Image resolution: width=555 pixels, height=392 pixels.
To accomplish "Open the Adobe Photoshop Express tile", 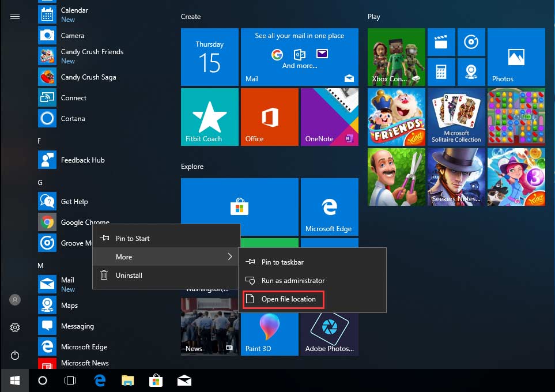I will (x=330, y=334).
